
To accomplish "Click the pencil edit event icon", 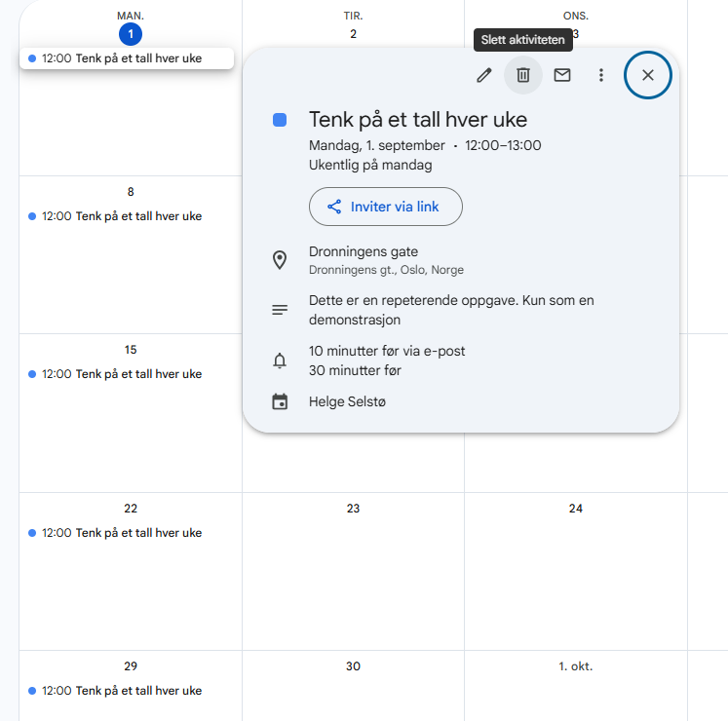I will tap(483, 75).
